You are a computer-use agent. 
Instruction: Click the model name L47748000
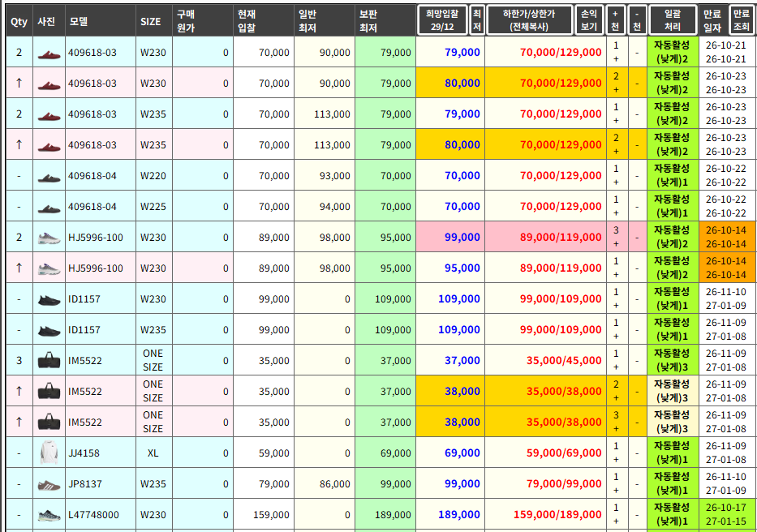93,515
